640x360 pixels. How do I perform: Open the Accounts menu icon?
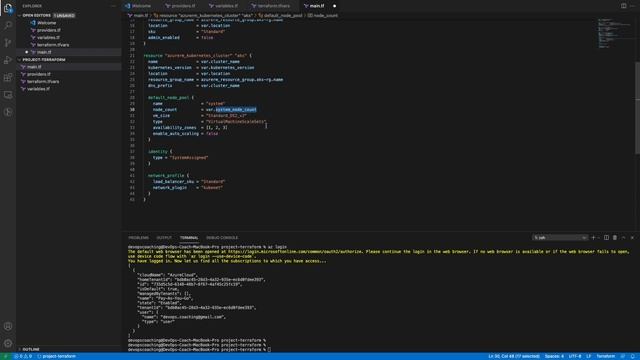pyautogui.click(x=8, y=326)
